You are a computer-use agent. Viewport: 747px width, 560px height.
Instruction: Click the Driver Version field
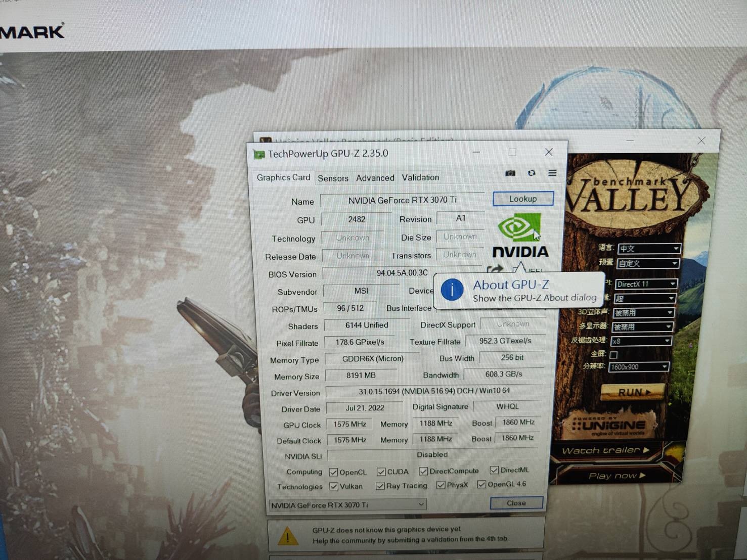coord(434,391)
